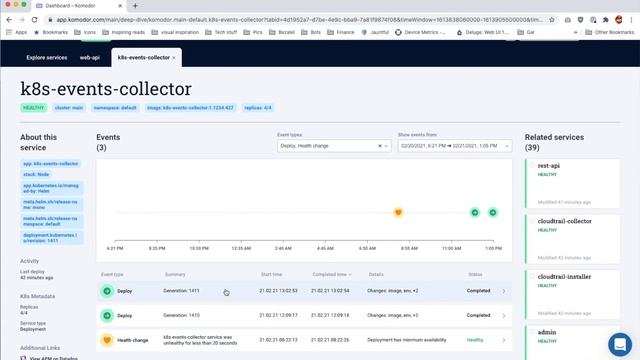Tick the rest-api related service checkbox
Viewport: 640px width, 360px height.
coord(532,165)
